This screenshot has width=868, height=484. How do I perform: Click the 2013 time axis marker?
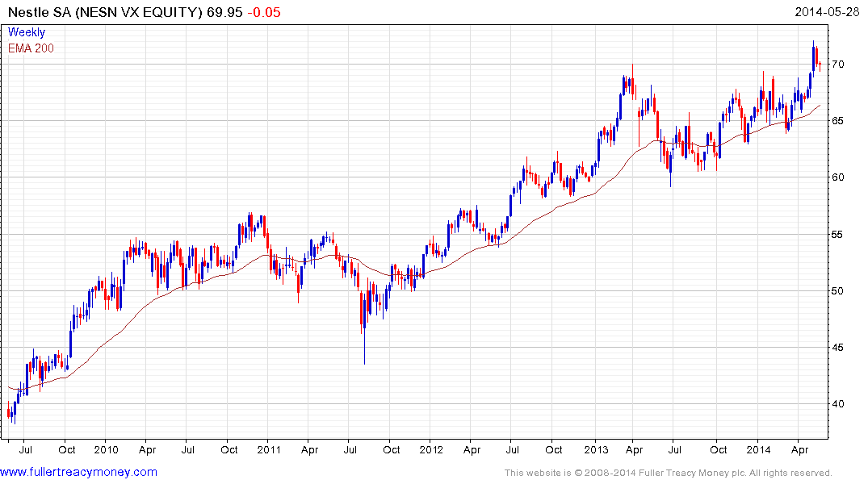[x=596, y=449]
